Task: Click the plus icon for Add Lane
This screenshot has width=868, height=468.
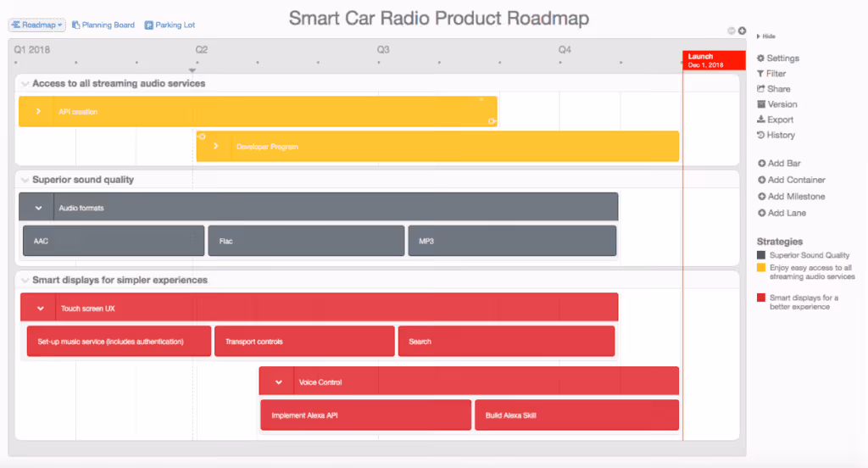Action: 762,214
